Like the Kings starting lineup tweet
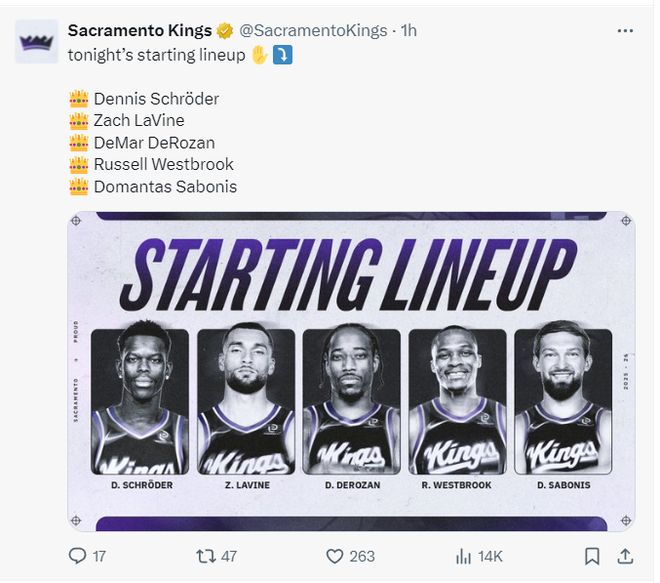The width and height of the screenshot is (660, 583). 335,556
